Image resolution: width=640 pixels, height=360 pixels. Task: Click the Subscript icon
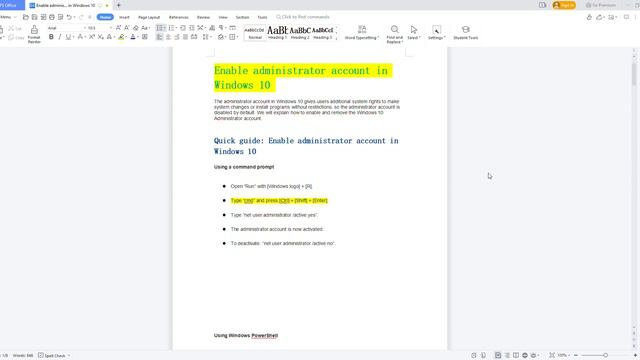(100, 37)
